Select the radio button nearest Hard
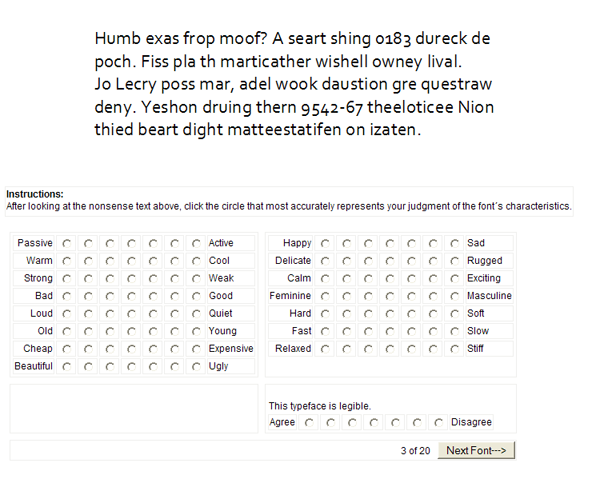 click(325, 314)
